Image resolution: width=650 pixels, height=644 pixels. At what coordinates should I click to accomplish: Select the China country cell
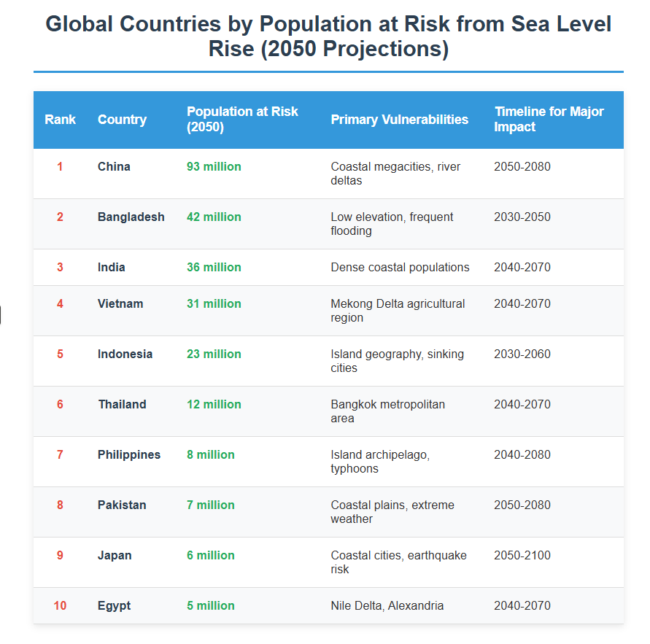114,167
